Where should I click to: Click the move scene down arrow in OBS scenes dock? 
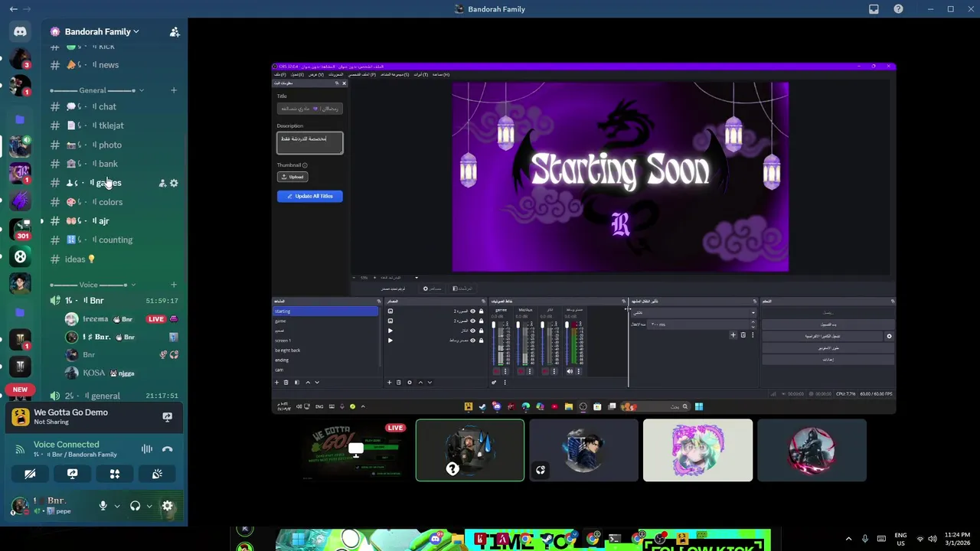(x=317, y=382)
